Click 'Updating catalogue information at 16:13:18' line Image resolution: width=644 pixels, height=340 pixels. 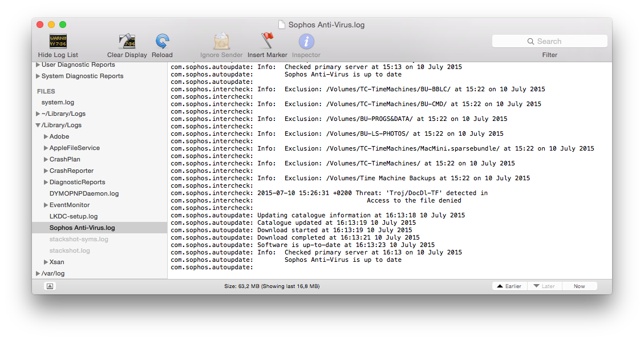[318, 216]
